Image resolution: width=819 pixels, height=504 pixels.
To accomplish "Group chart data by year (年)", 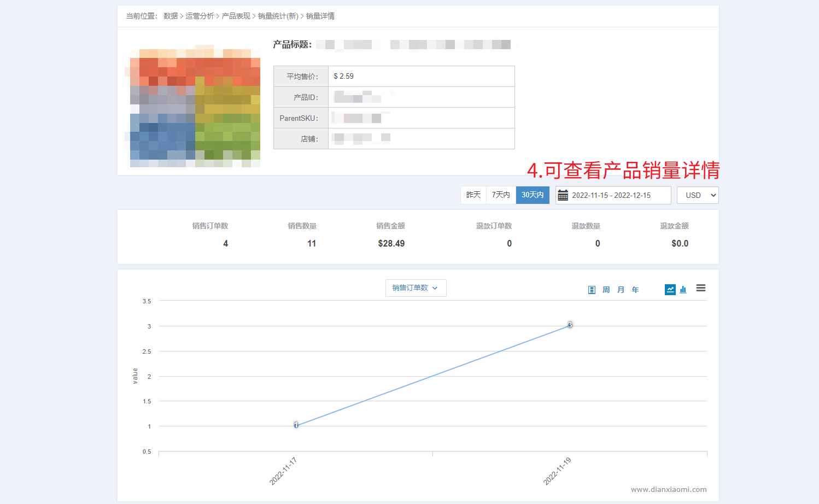I will tap(635, 290).
